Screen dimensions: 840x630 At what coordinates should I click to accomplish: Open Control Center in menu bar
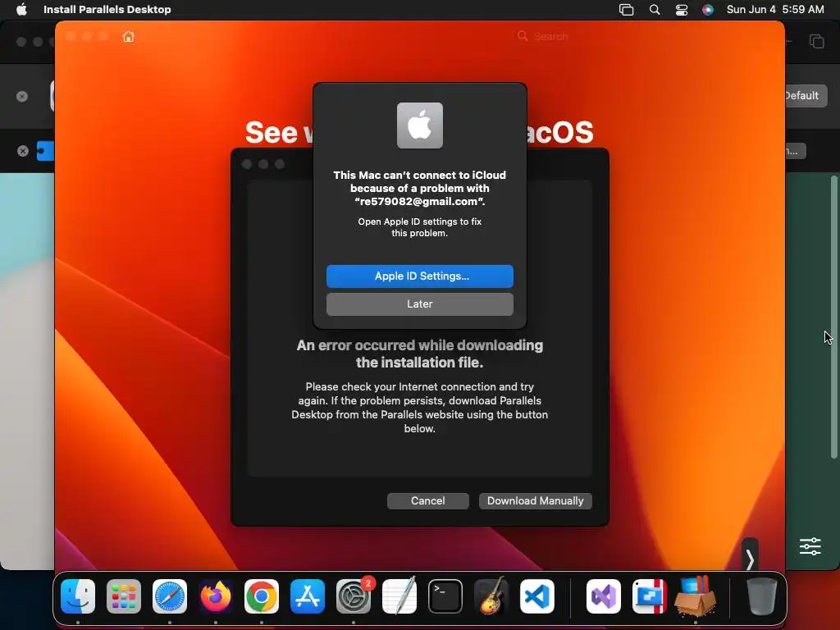(682, 9)
